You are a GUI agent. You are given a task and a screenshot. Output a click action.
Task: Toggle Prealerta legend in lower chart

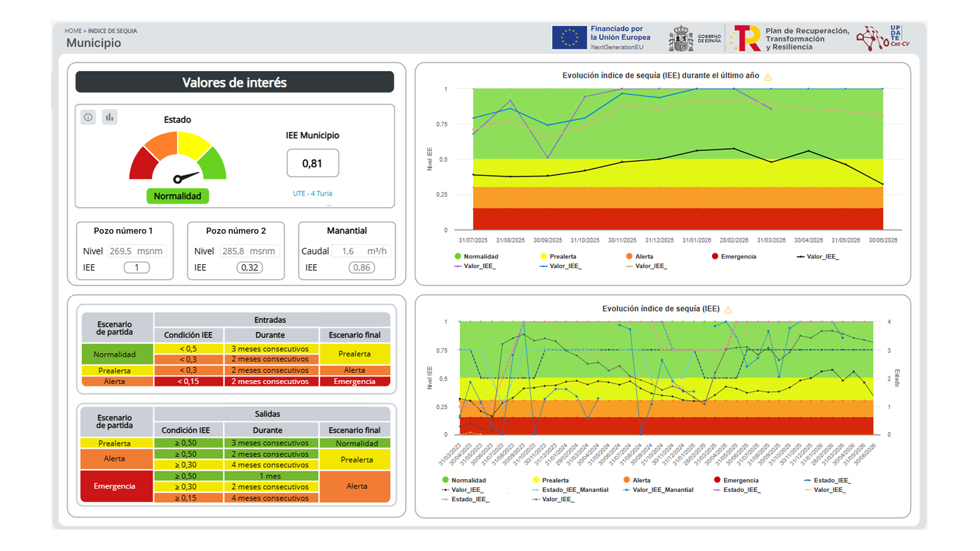pyautogui.click(x=551, y=480)
